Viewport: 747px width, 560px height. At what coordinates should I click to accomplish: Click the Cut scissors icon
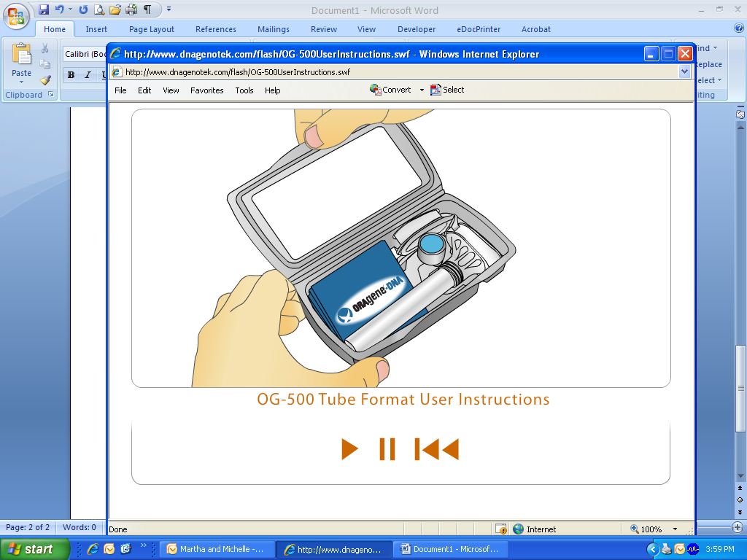(44, 49)
